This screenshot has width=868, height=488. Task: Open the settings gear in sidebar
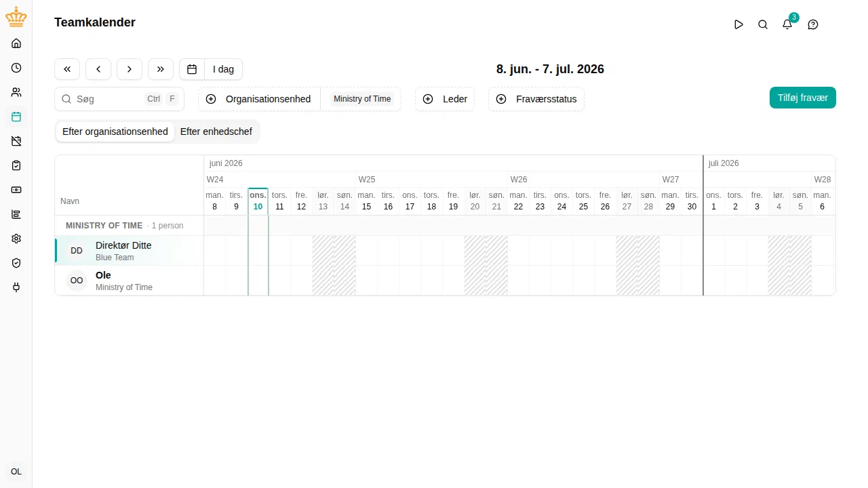(x=16, y=239)
